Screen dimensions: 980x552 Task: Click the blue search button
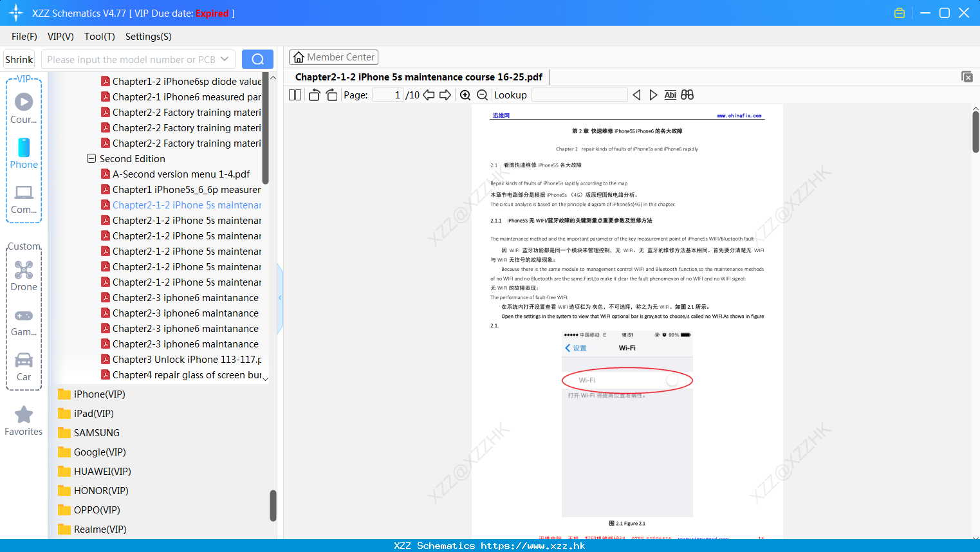pyautogui.click(x=257, y=59)
